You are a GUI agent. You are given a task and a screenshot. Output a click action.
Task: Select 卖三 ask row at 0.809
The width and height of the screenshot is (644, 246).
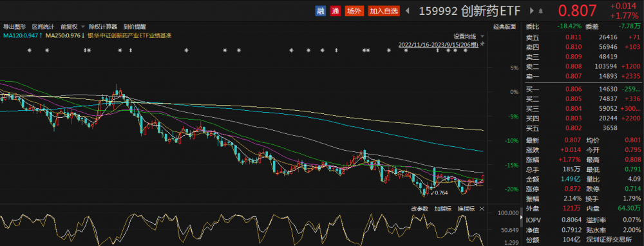point(584,57)
